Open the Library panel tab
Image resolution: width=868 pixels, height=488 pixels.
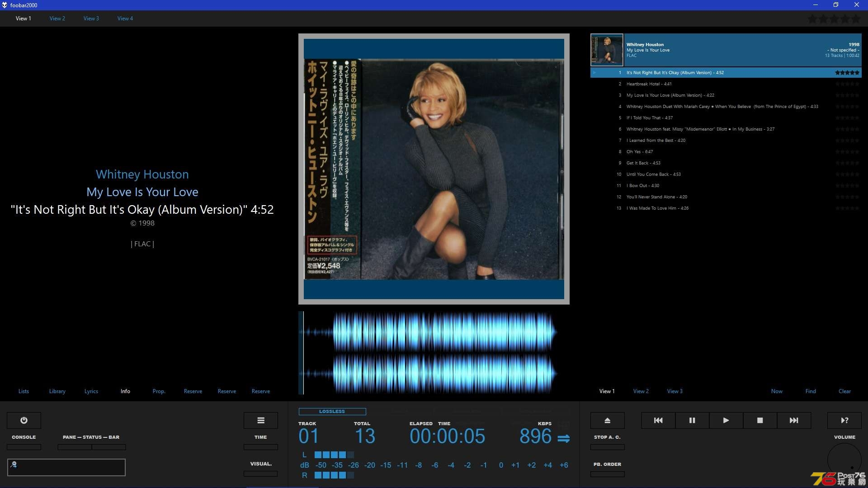point(57,391)
